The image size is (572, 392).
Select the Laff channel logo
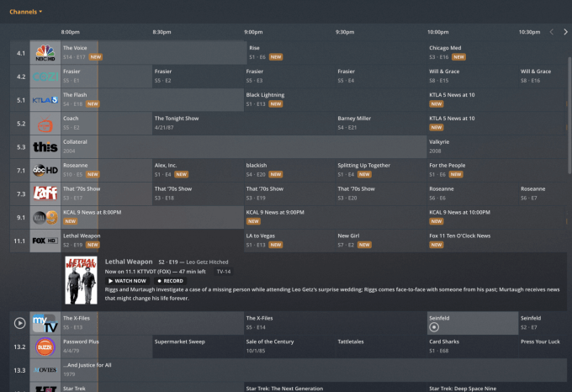click(x=45, y=193)
